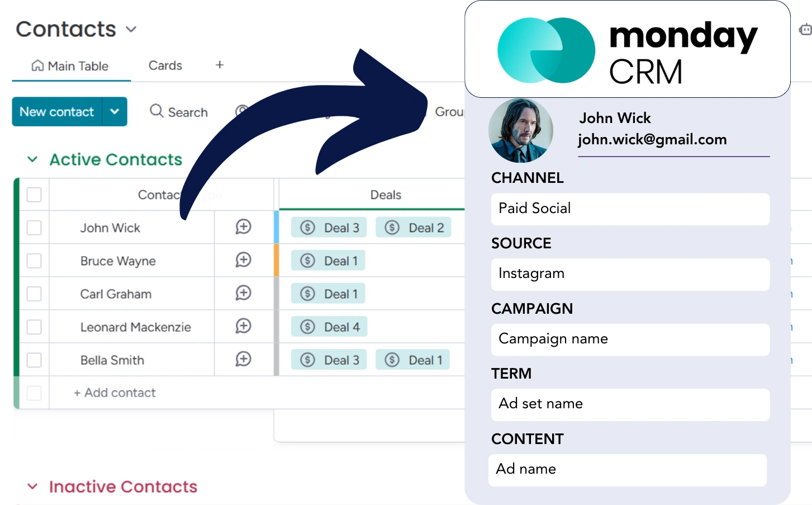Open conversation icon for John Wick
Viewport: 812px width, 505px height.
tap(243, 226)
